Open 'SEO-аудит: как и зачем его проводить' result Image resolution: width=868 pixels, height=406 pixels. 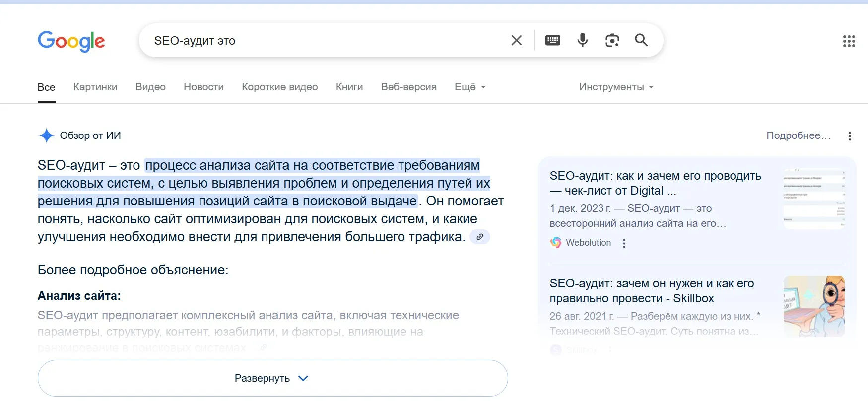coord(655,183)
